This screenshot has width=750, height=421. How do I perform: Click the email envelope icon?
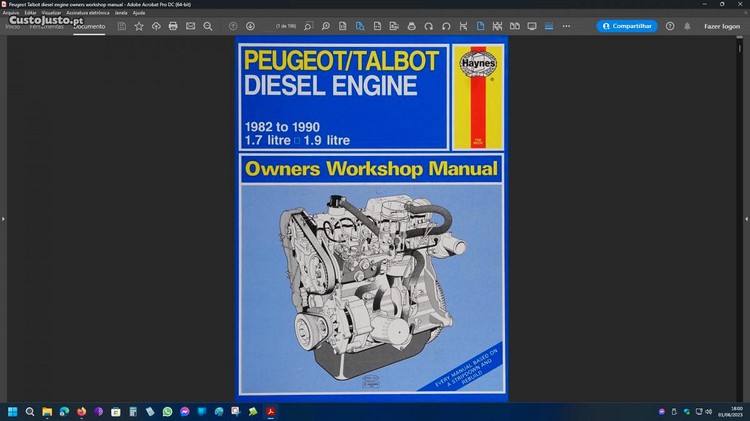tap(190, 26)
